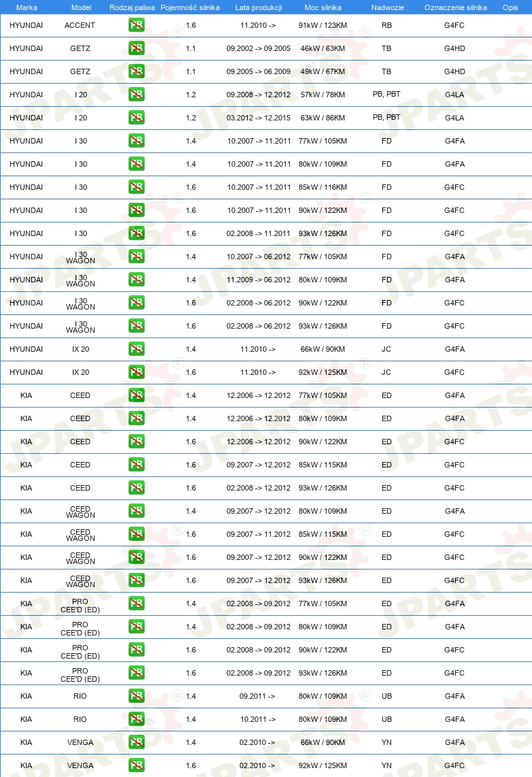The image size is (532, 777).
Task: Select the 57kW / 78KM power cell
Action: point(323,95)
